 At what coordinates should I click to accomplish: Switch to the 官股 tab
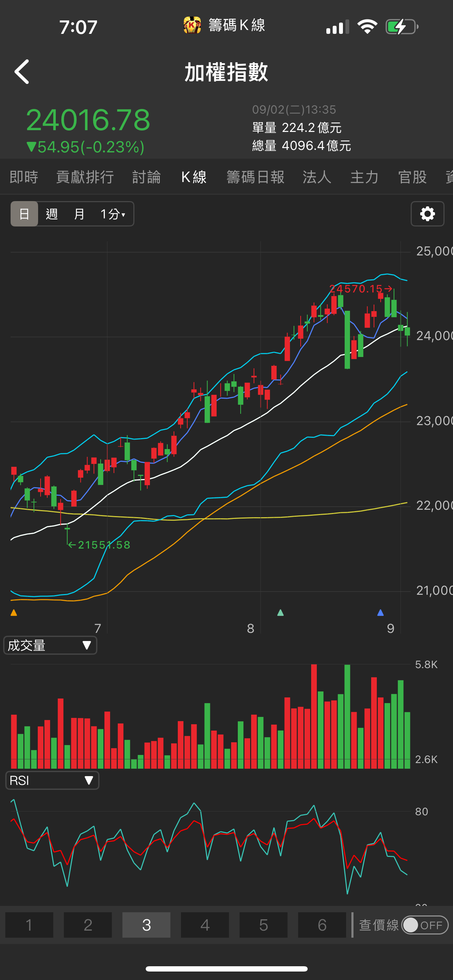tap(412, 177)
